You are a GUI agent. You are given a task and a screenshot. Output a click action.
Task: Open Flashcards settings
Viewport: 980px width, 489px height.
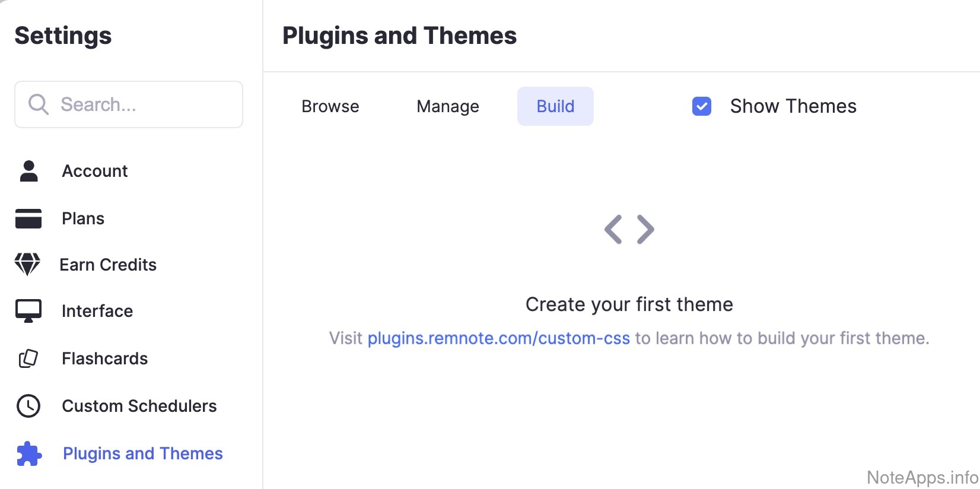105,358
